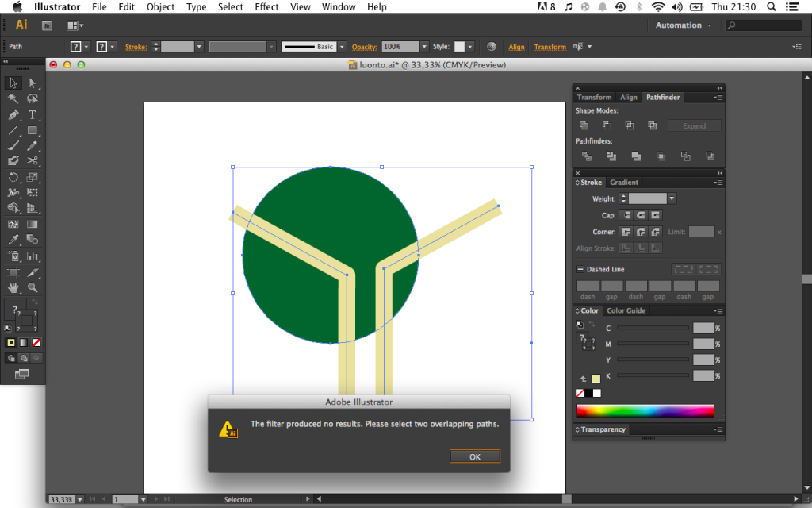Select the Line Segment tool
Screen dimensions: 812x508
pos(13,130)
